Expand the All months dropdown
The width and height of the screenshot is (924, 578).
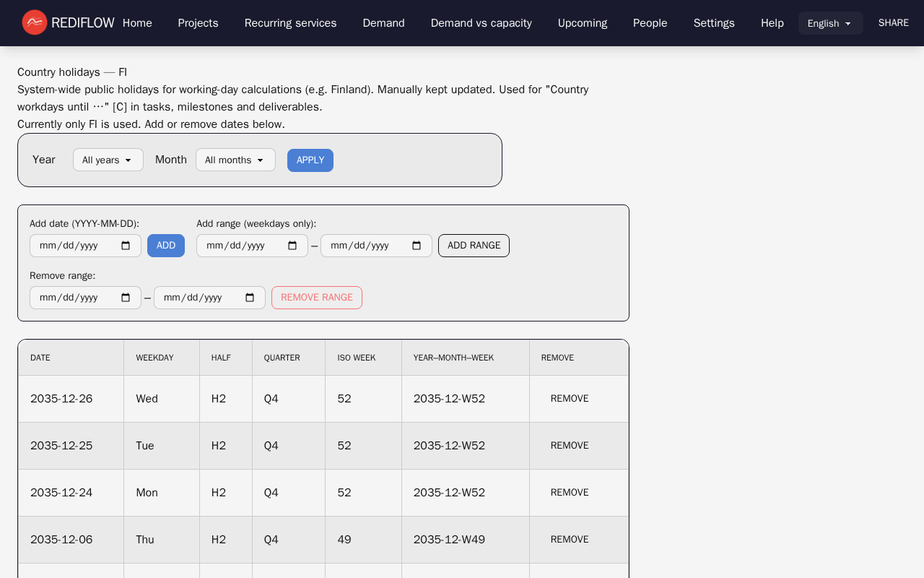click(x=235, y=160)
